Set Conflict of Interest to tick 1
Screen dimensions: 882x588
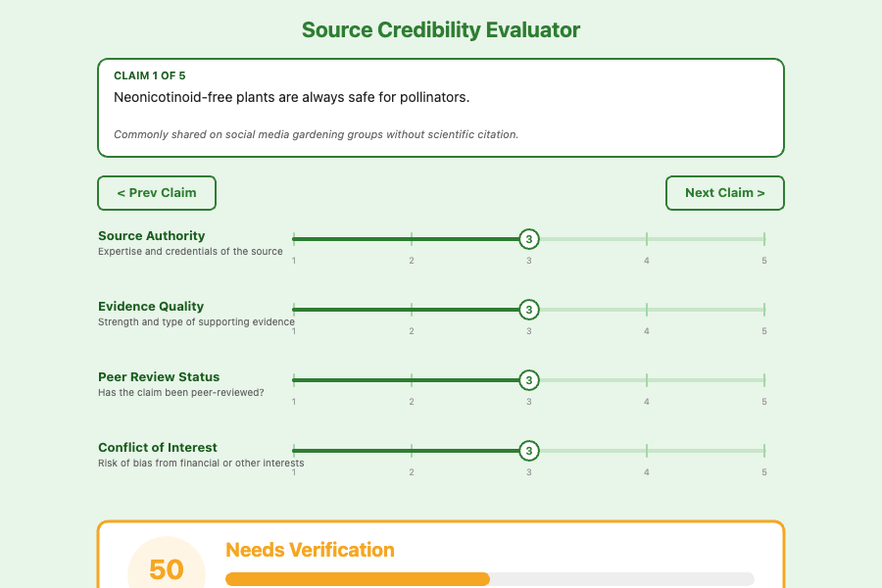point(294,451)
